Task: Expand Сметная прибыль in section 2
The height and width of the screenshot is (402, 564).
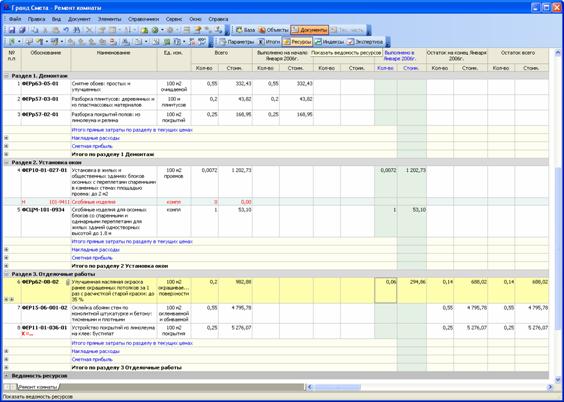Action: pos(6,258)
